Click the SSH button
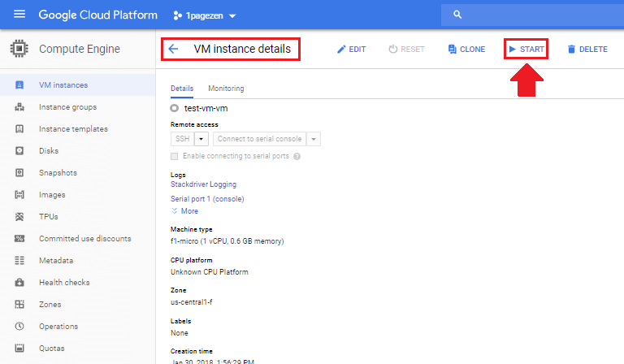 (x=183, y=139)
